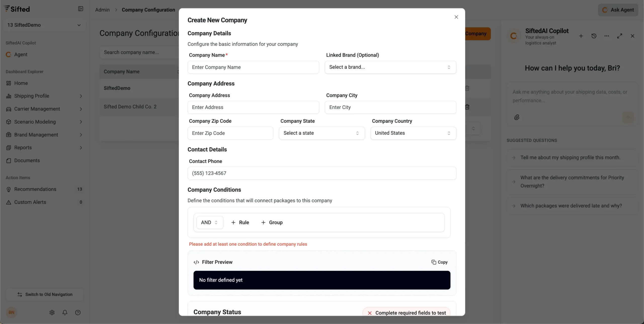Collapse the sidebar panel icon
Image resolution: width=644 pixels, height=324 pixels.
click(x=80, y=9)
